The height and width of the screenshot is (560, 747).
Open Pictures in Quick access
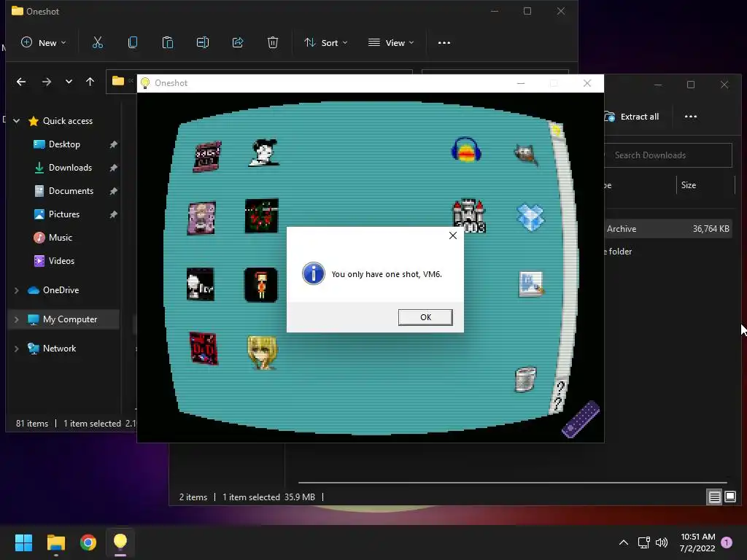point(64,214)
